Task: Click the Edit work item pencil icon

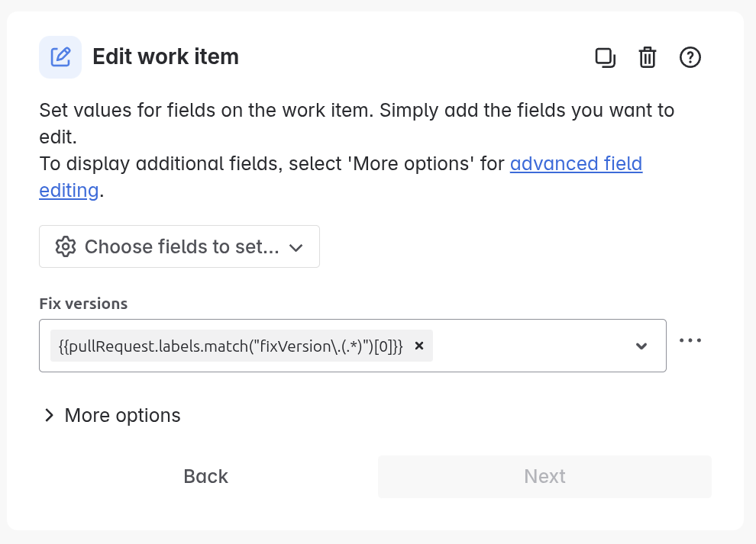Action: click(60, 57)
